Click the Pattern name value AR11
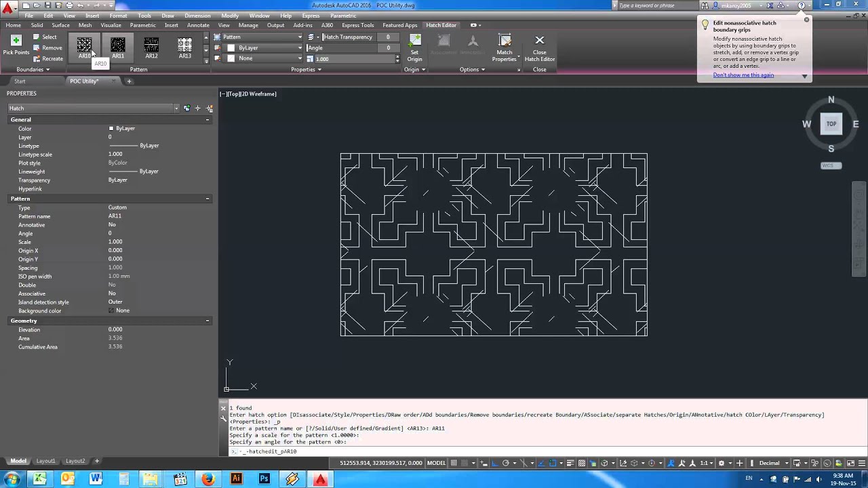This screenshot has width=868, height=488. pos(115,216)
